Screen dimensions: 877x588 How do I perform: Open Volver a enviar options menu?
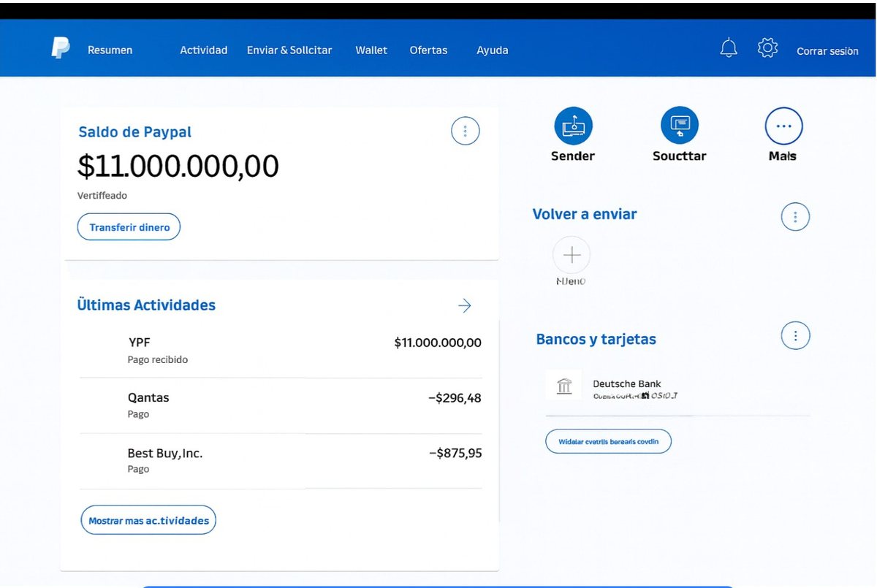795,216
